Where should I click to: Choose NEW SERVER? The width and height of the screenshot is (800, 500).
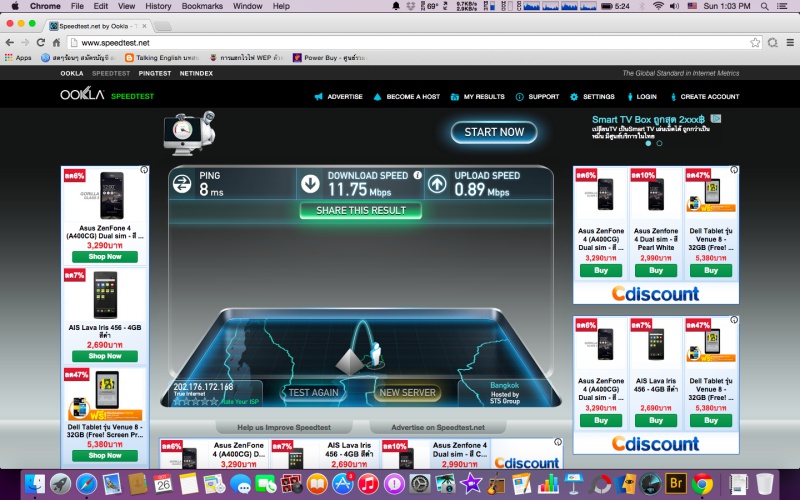click(407, 392)
